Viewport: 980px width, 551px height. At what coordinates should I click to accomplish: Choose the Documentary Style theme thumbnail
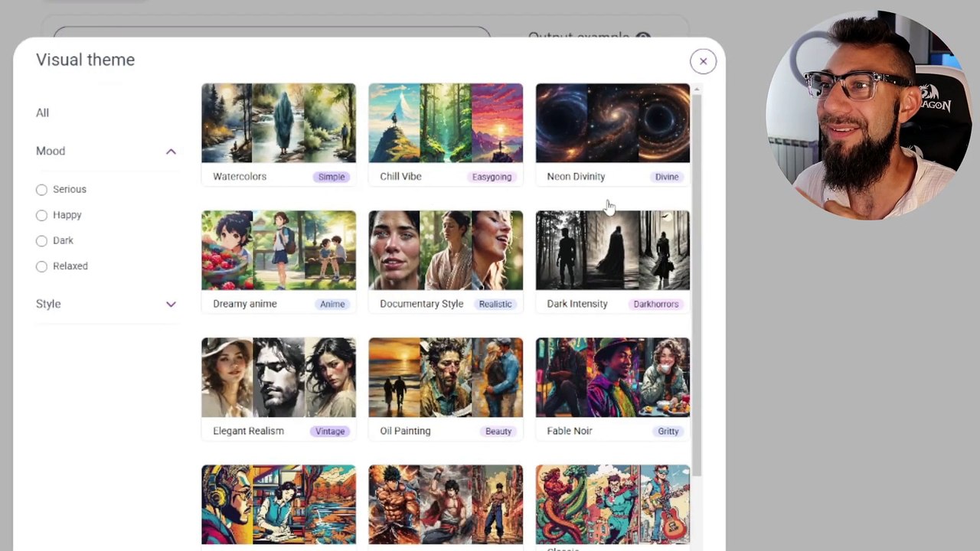click(446, 250)
